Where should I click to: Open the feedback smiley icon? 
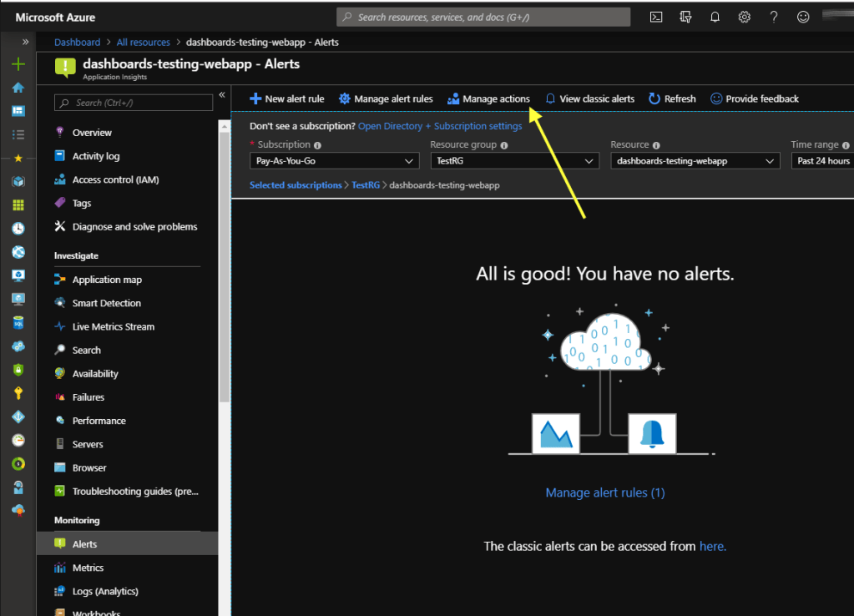[x=803, y=17]
